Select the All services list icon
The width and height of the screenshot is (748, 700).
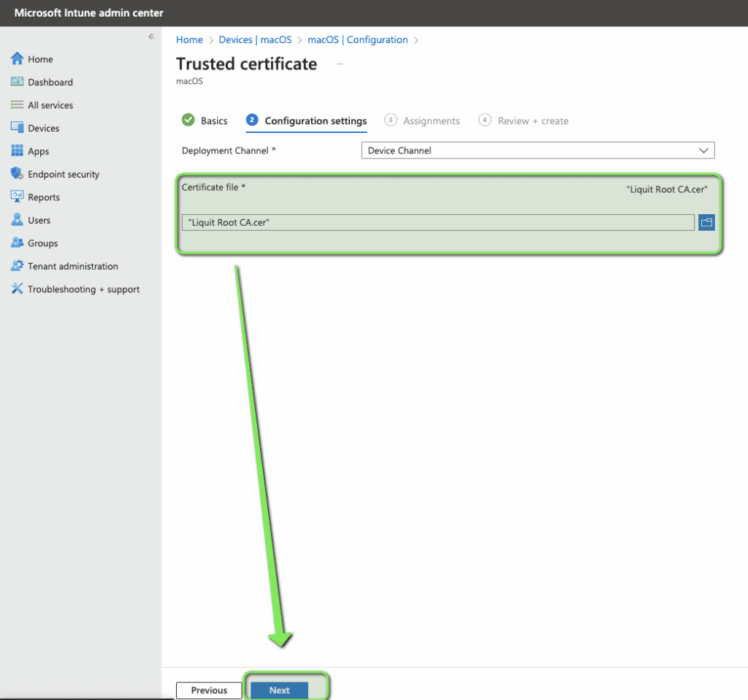[x=18, y=105]
